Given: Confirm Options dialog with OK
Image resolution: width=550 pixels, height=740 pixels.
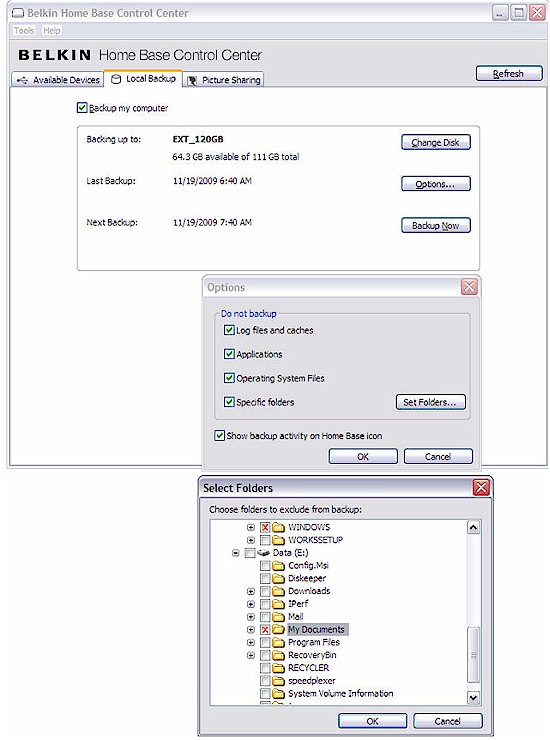Looking at the screenshot, I should click(x=363, y=456).
